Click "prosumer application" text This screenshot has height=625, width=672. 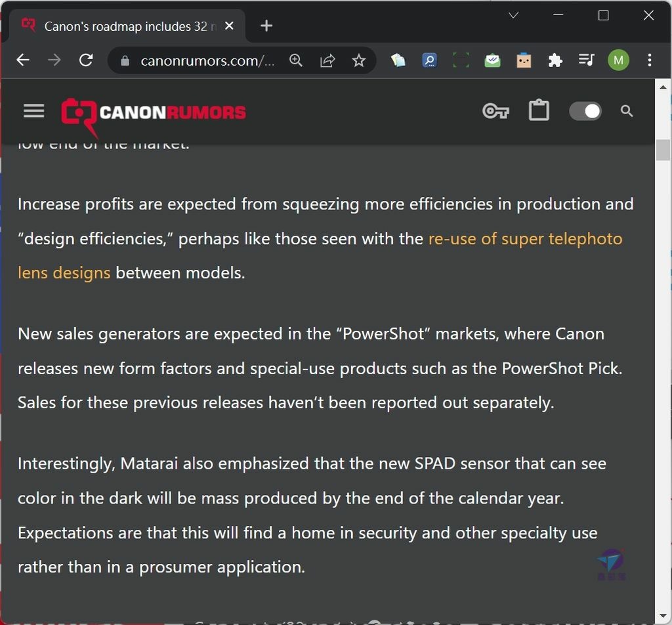[x=220, y=568]
